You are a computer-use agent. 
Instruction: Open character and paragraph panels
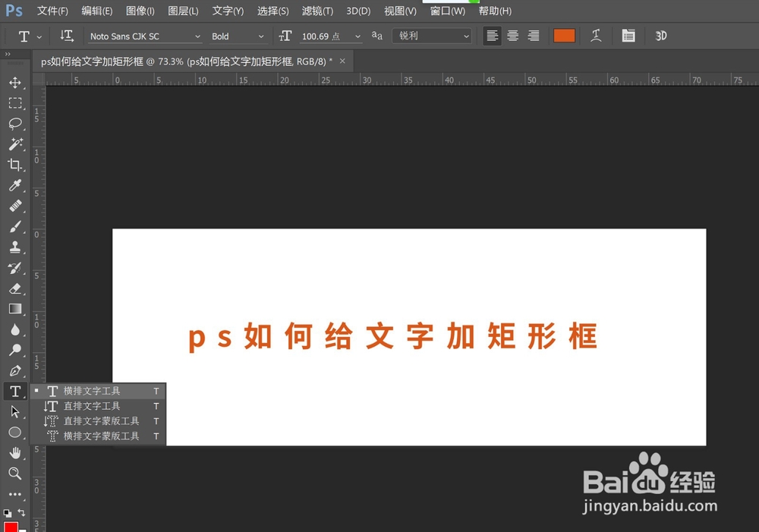pyautogui.click(x=628, y=36)
